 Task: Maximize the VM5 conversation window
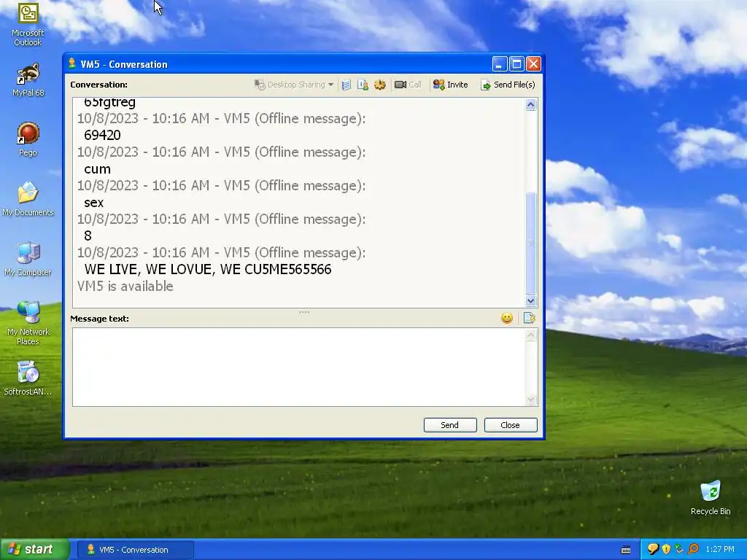[x=516, y=64]
